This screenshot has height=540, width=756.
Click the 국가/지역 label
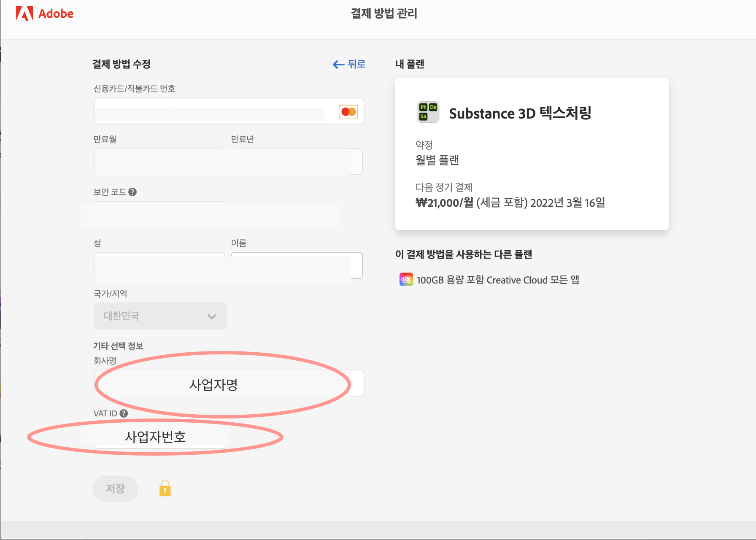click(110, 294)
